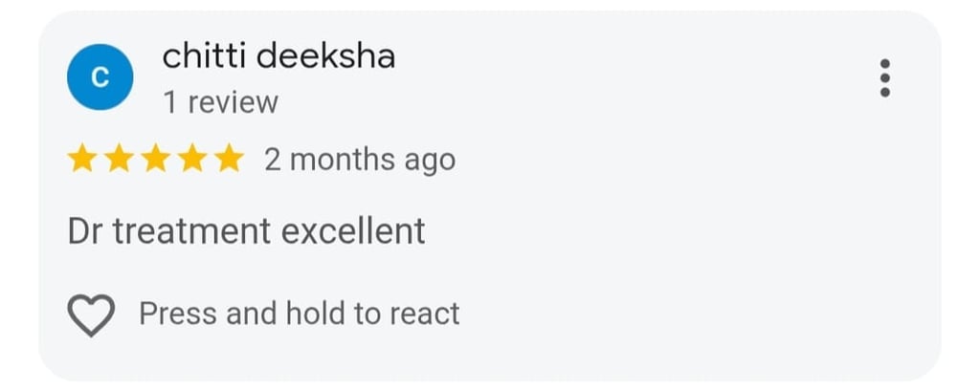Image resolution: width=980 pixels, height=391 pixels.
Task: Click the second yellow rating star
Action: point(119,160)
